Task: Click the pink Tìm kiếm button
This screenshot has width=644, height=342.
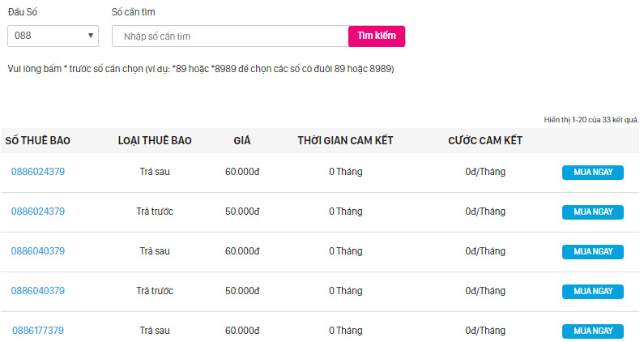Action: (377, 36)
